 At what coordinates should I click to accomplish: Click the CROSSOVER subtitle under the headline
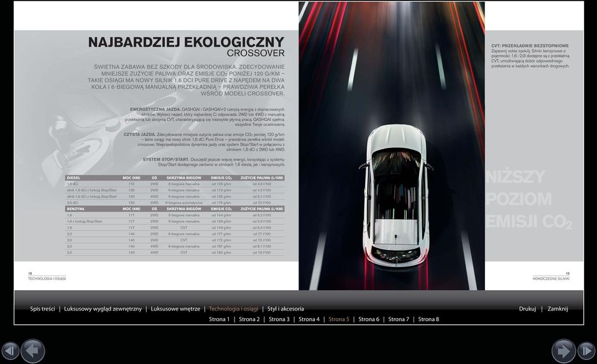click(x=256, y=53)
